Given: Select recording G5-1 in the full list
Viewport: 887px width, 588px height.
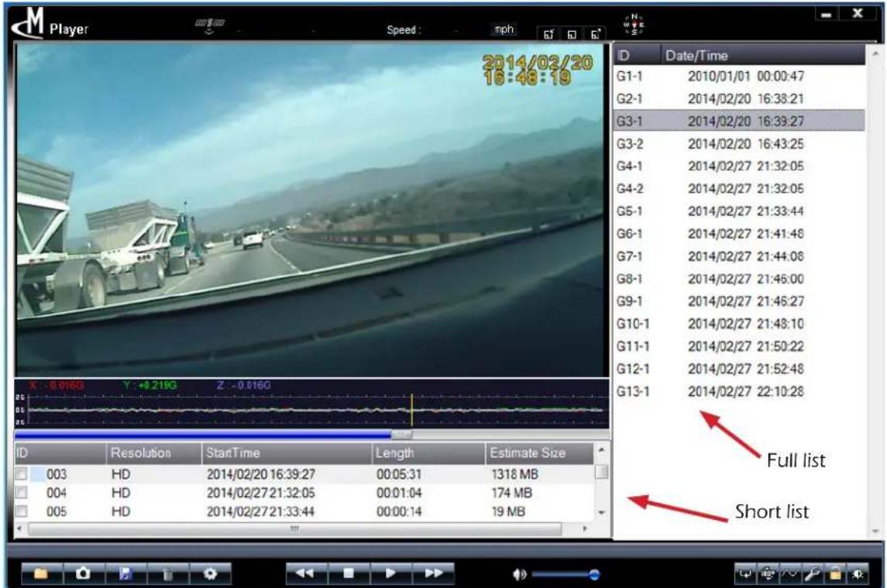Looking at the screenshot, I should point(739,211).
